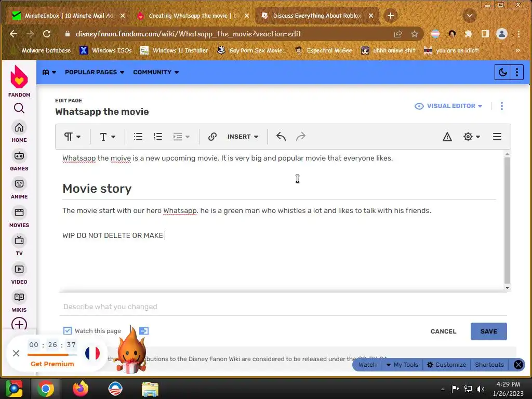Open File Explorer from the taskbar
The image size is (532, 399).
coord(150,389)
